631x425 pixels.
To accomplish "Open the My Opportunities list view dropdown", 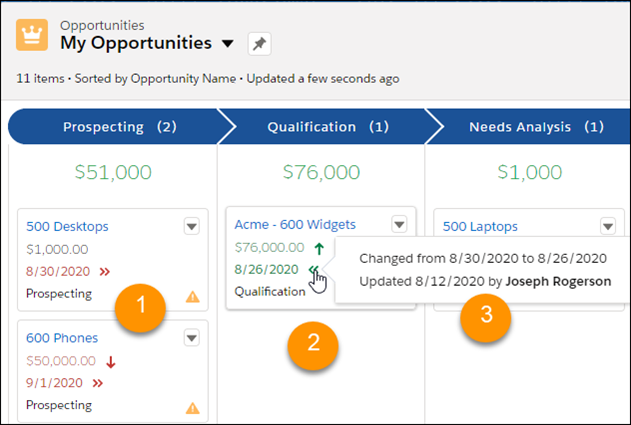I will tap(227, 44).
